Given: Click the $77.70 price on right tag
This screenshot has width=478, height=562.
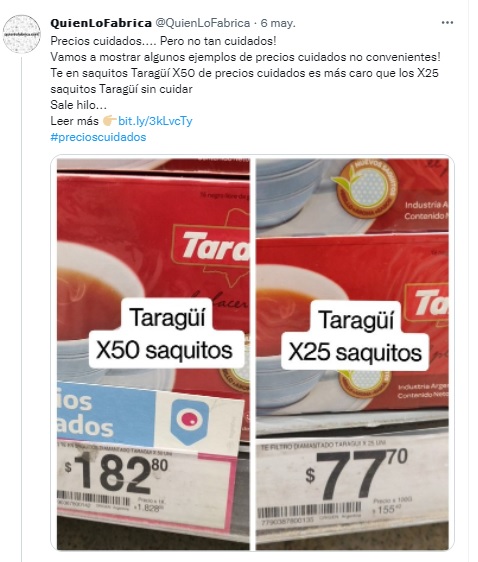Looking at the screenshot, I should pos(357,474).
